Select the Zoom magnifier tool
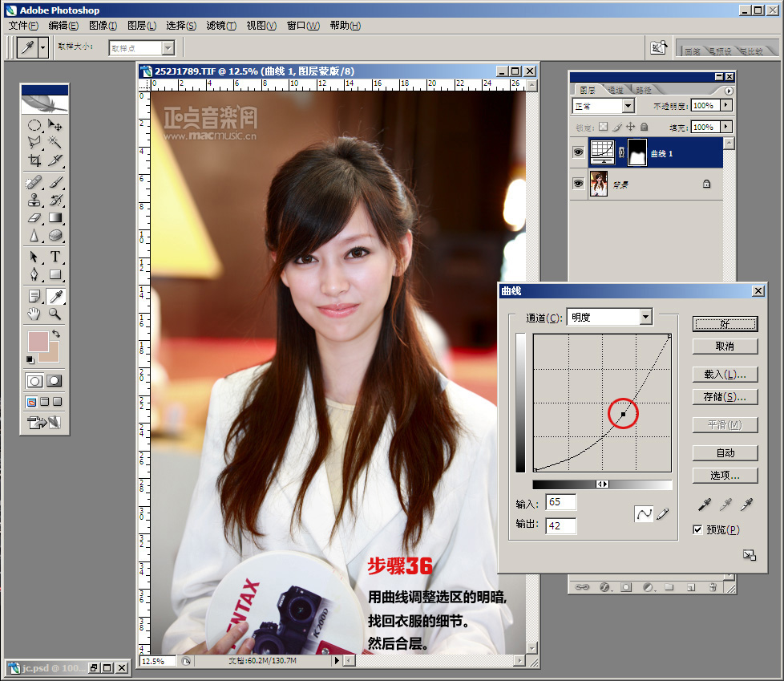Image resolution: width=784 pixels, height=681 pixels. (x=55, y=314)
